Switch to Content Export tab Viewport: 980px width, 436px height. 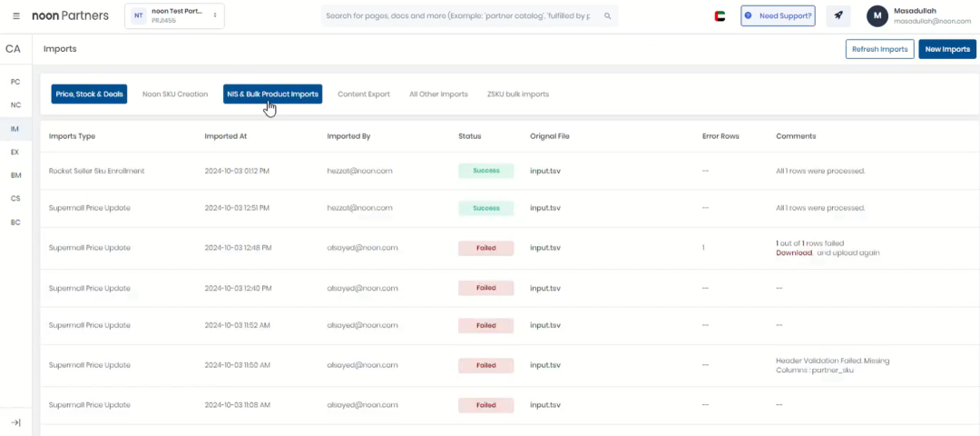pyautogui.click(x=364, y=94)
